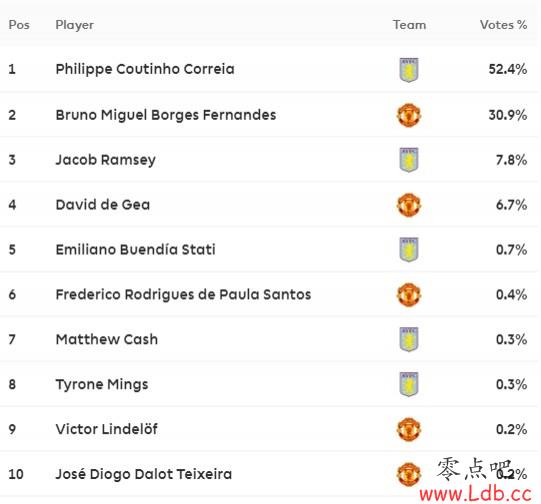541x504 pixels.
Task: Click Manchester United crest beside Frederico Rodrigues
Action: [x=409, y=295]
